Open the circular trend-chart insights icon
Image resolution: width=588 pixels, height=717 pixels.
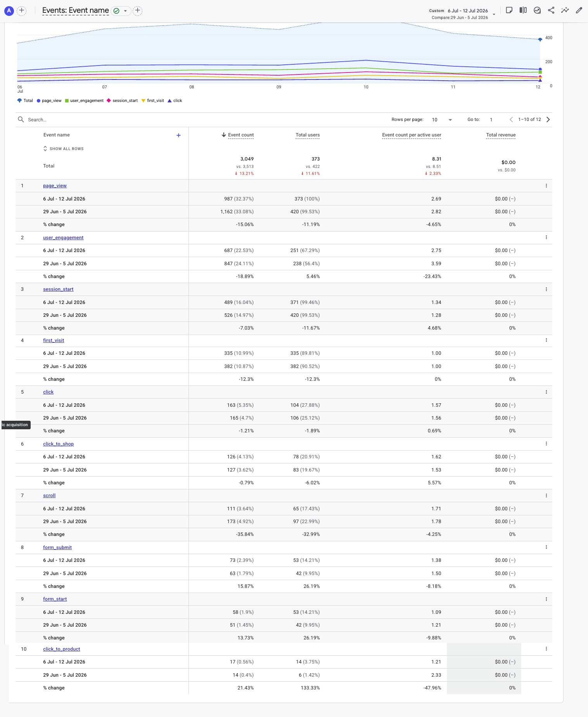(x=537, y=10)
